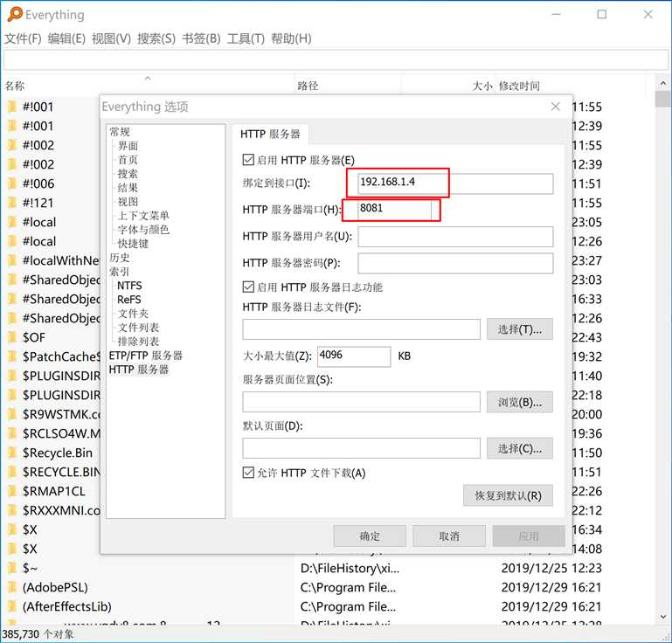Select 首页 in options tree
Image resolution: width=672 pixels, height=643 pixels.
point(128,160)
